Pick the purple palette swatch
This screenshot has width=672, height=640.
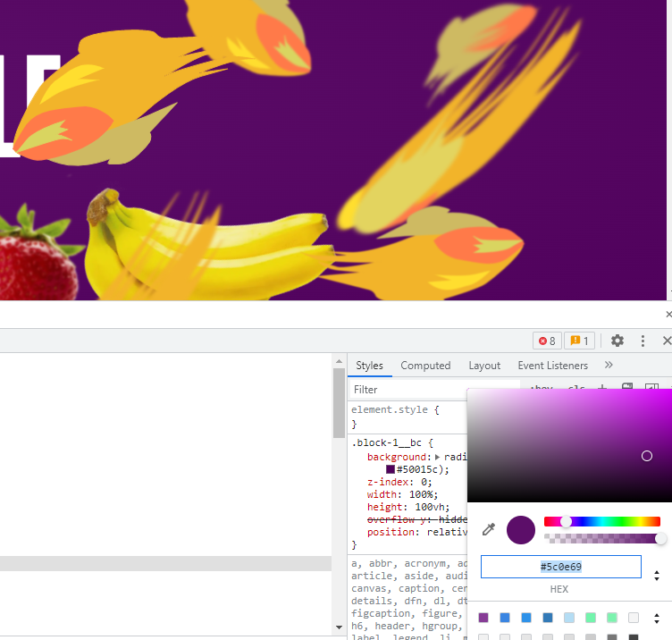[x=483, y=618]
